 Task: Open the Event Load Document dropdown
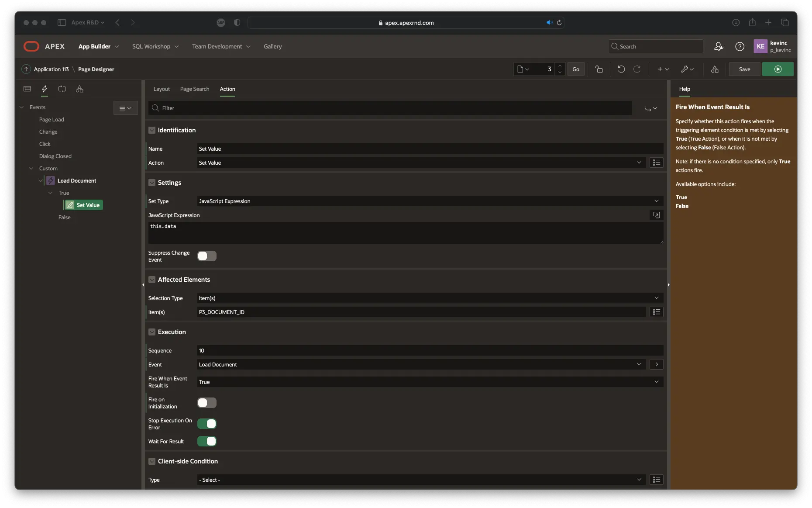[421, 364]
